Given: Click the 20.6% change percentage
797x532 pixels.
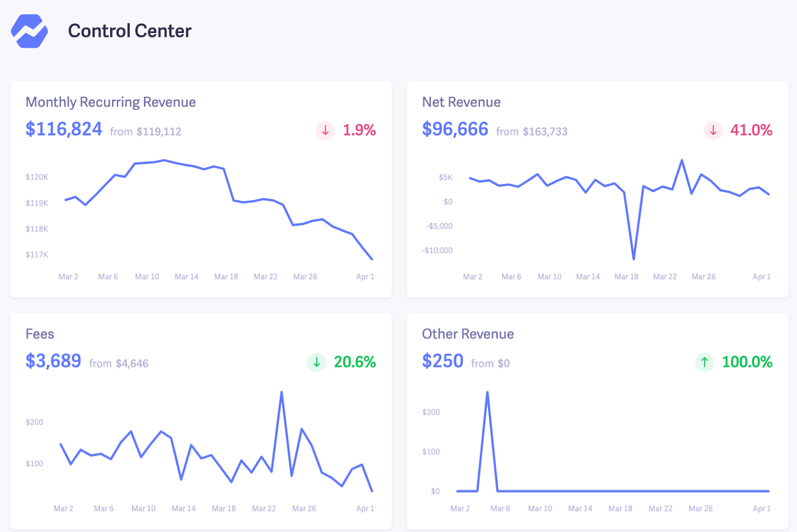Looking at the screenshot, I should point(355,362).
